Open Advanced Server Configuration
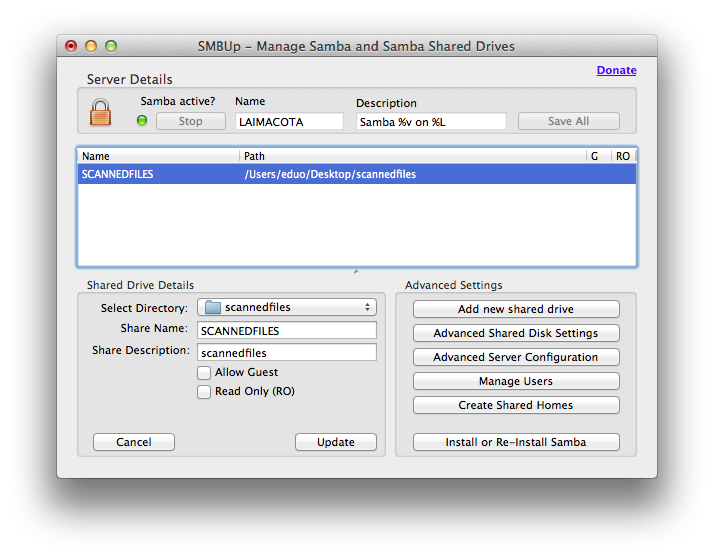The image size is (714, 557). (516, 357)
